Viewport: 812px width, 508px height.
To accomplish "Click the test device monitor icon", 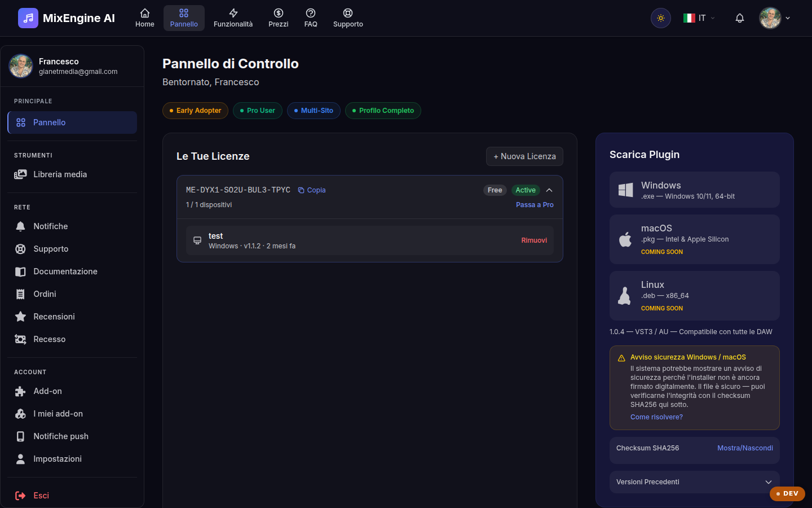I will point(197,240).
